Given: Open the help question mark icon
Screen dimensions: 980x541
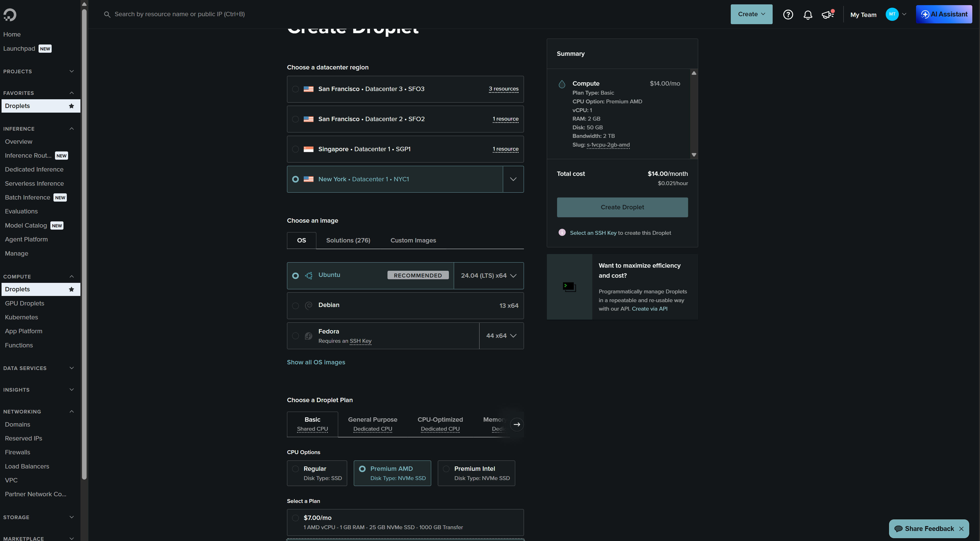Looking at the screenshot, I should pyautogui.click(x=788, y=14).
